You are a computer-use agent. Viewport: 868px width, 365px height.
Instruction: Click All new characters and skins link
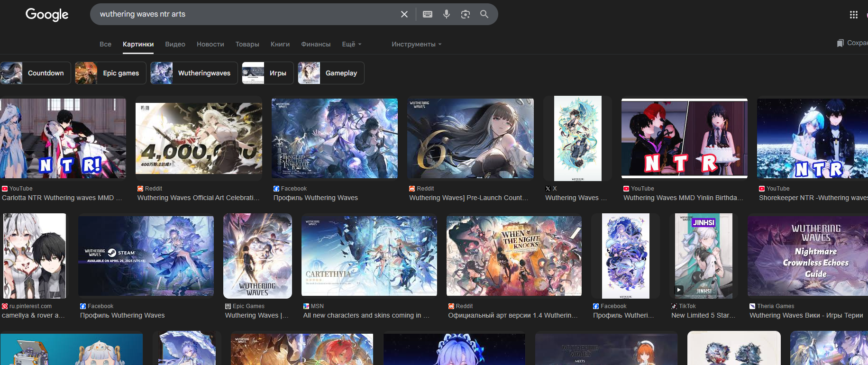click(366, 315)
